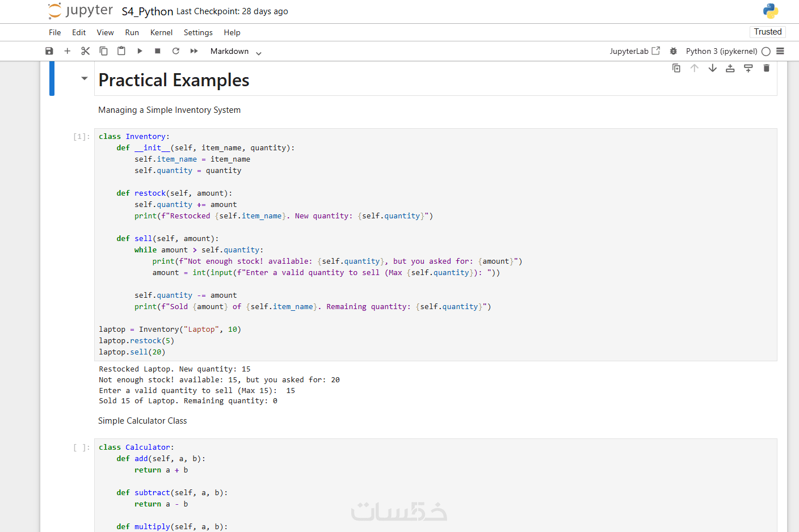This screenshot has height=532, width=799.
Task: Interrupt the kernel with the stop icon
Action: pyautogui.click(x=158, y=51)
